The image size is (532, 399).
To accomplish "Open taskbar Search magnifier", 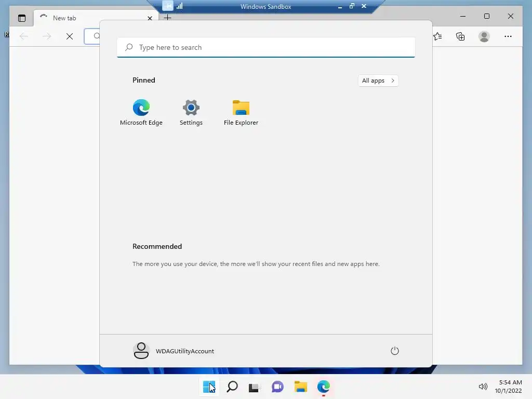I will (x=232, y=387).
